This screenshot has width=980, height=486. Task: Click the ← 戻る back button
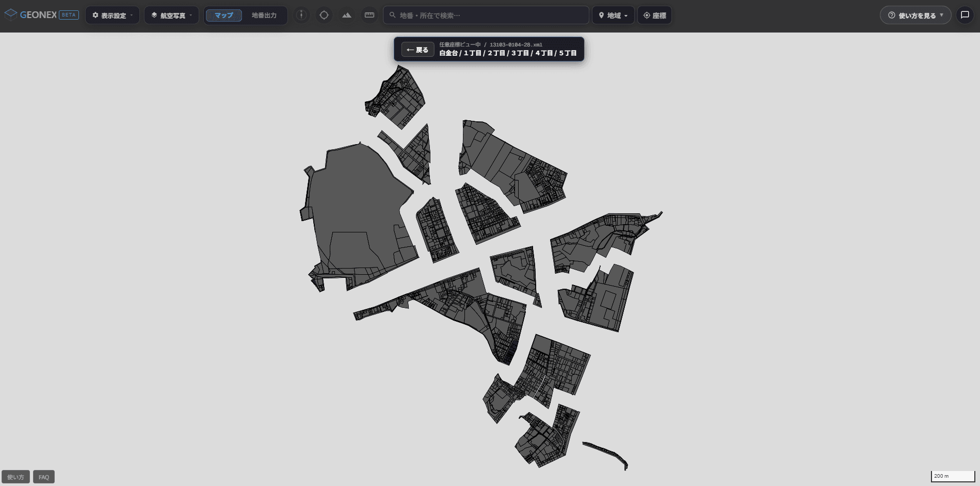pos(417,50)
